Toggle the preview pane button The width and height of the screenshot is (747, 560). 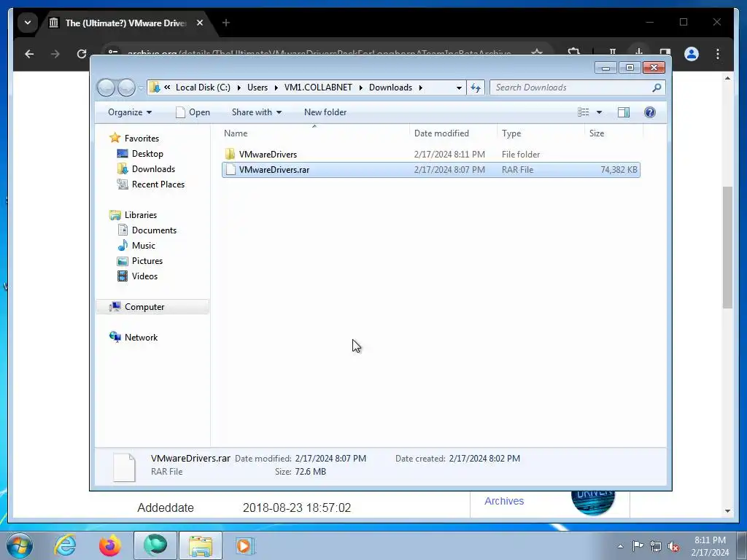click(623, 112)
